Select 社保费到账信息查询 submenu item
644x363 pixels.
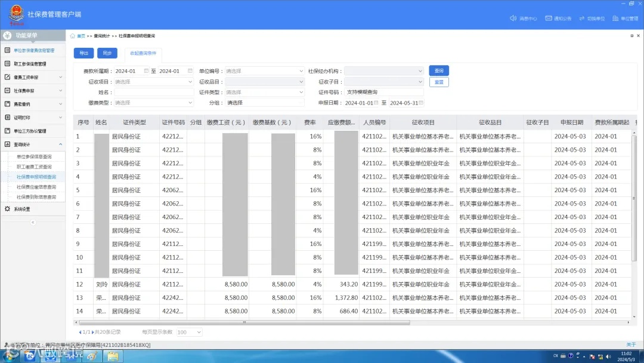[x=36, y=197]
